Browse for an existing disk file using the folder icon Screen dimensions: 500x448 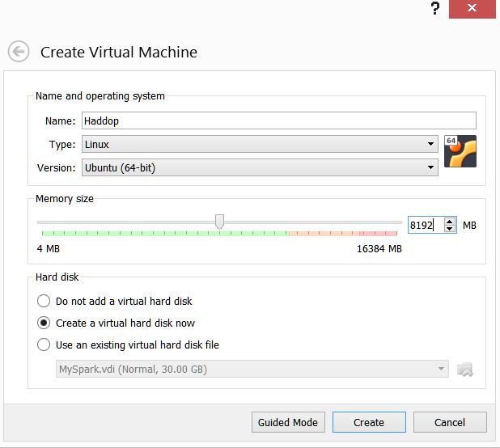pyautogui.click(x=465, y=370)
